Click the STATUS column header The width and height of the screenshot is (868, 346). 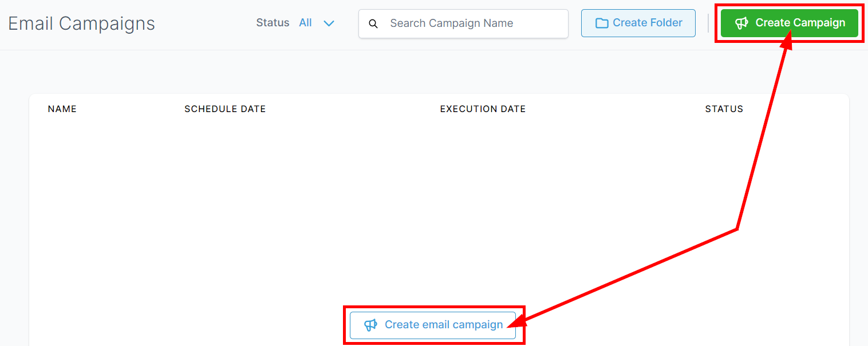tap(724, 109)
